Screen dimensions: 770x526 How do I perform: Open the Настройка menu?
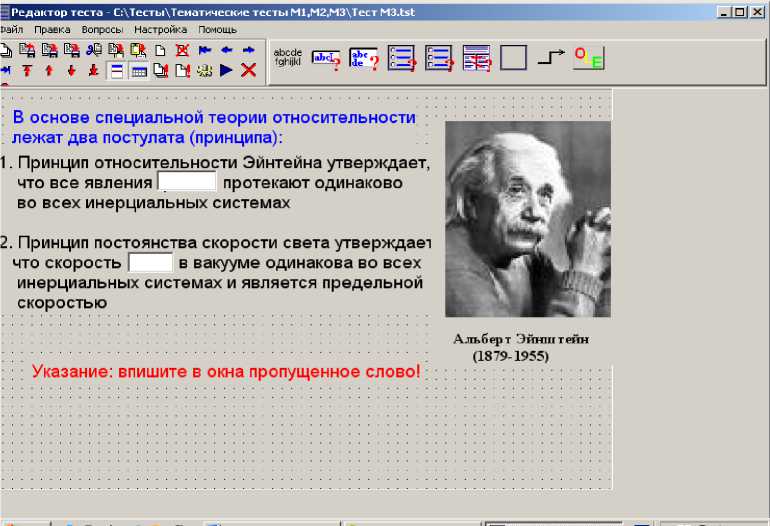click(161, 29)
